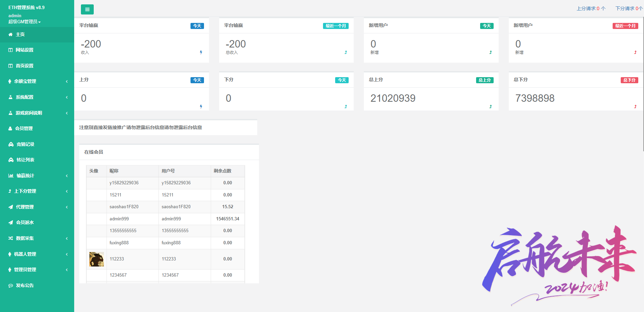Expand the 管理员管理 submenu chevron
Viewport: 644px width, 312px height.
click(67, 270)
